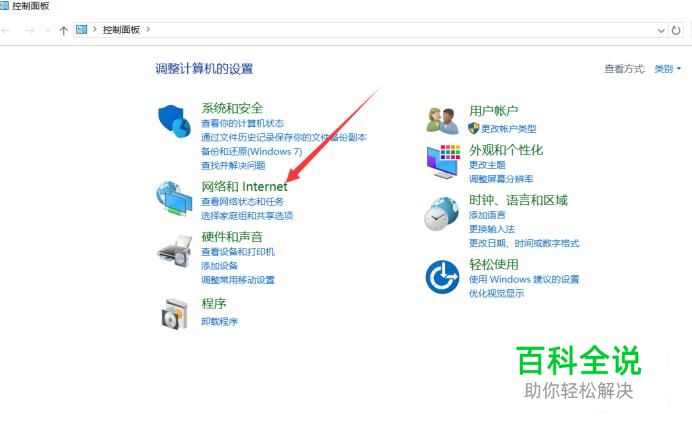Expand chevron before 控制面板 breadcrumb
The image size is (692, 435).
pyautogui.click(x=94, y=30)
